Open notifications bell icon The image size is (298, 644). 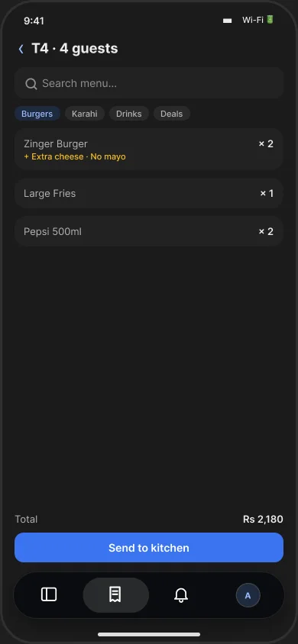click(181, 594)
